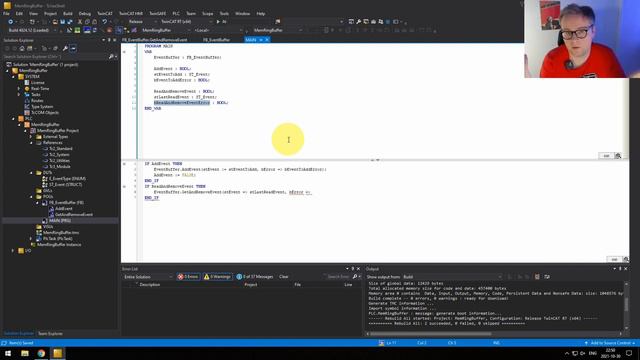Select GetAndRemoveEvent method item
This screenshot has height=360, width=640.
click(74, 215)
